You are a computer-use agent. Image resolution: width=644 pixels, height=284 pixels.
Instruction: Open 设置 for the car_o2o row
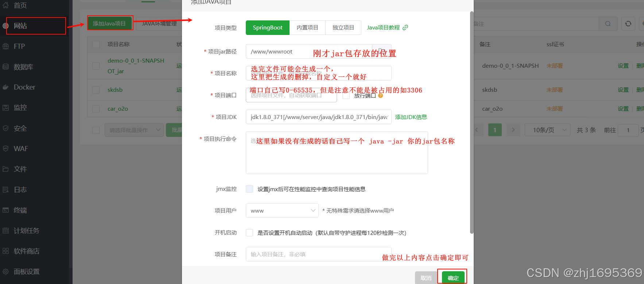(623, 109)
